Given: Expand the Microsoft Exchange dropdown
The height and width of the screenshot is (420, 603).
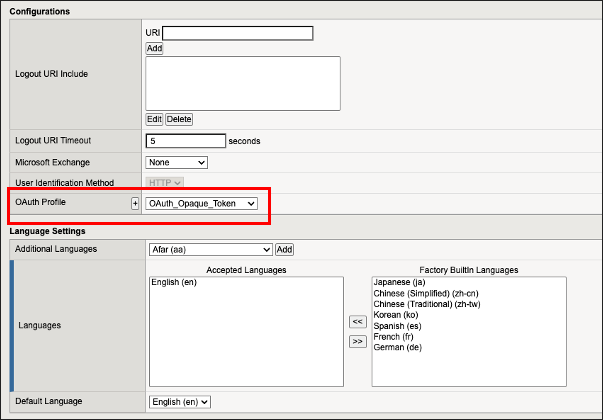Looking at the screenshot, I should coord(176,162).
